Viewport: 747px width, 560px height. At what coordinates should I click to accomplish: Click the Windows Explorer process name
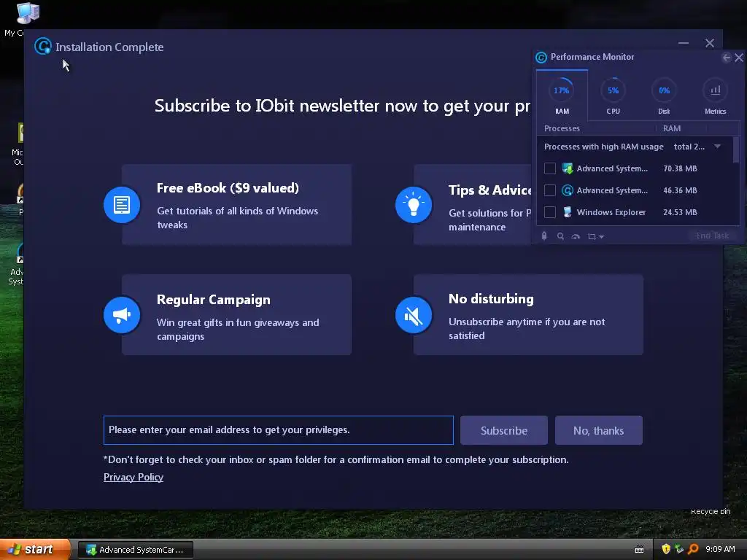pyautogui.click(x=611, y=212)
